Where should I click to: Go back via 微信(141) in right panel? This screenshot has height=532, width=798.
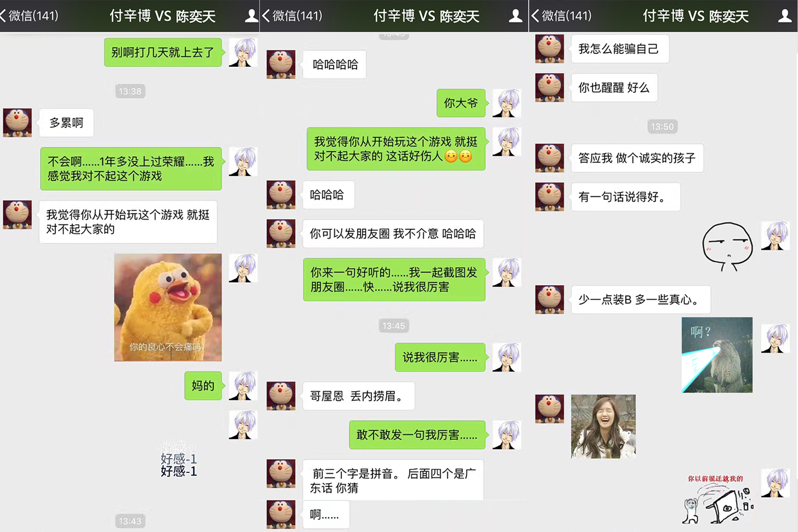coord(562,16)
